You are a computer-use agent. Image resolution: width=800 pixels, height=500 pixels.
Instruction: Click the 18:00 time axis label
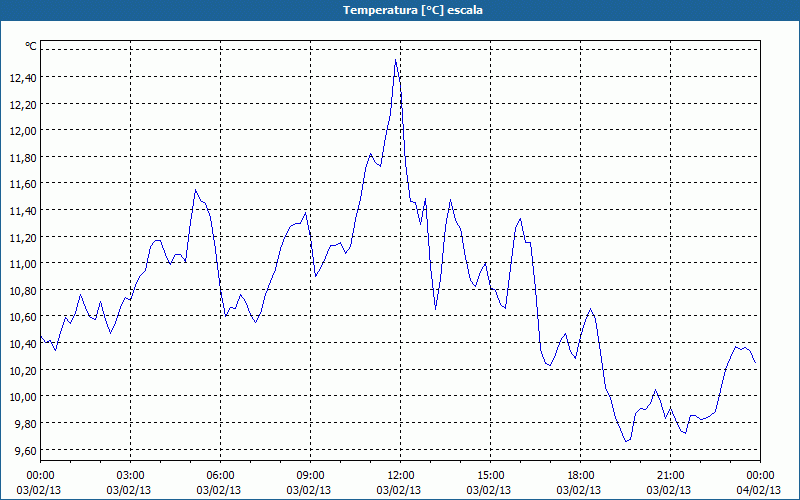tap(581, 476)
